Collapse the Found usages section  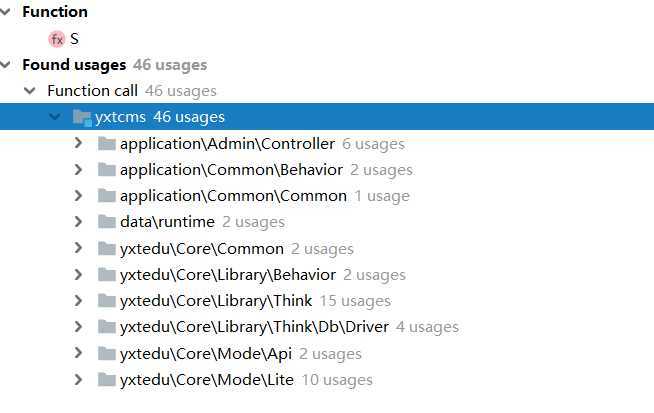(x=9, y=65)
